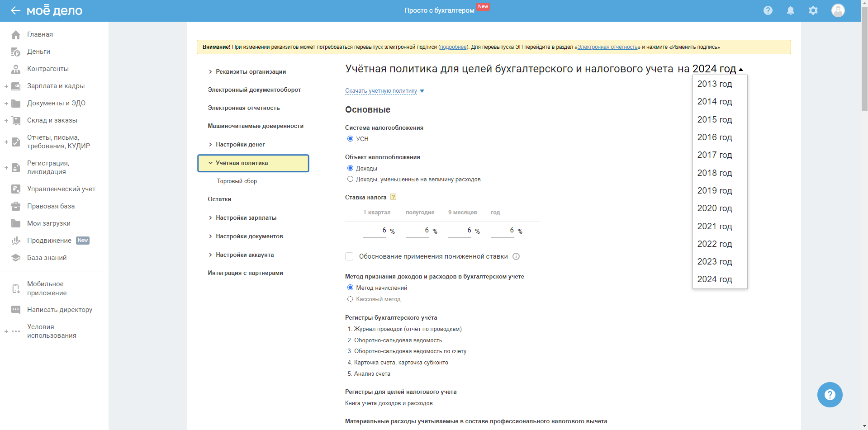Select Доходы, уменьшенные на величину расходов

tap(350, 179)
